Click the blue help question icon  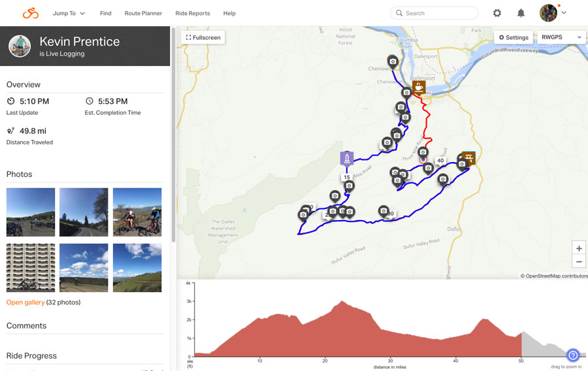572,355
